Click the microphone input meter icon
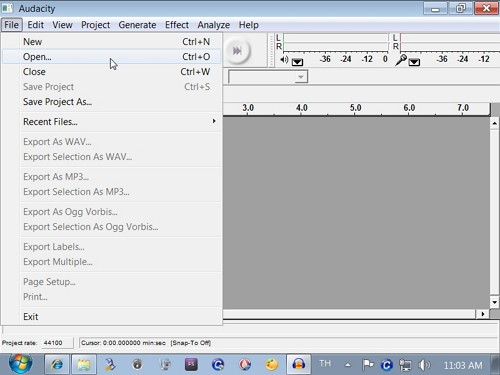 click(401, 60)
